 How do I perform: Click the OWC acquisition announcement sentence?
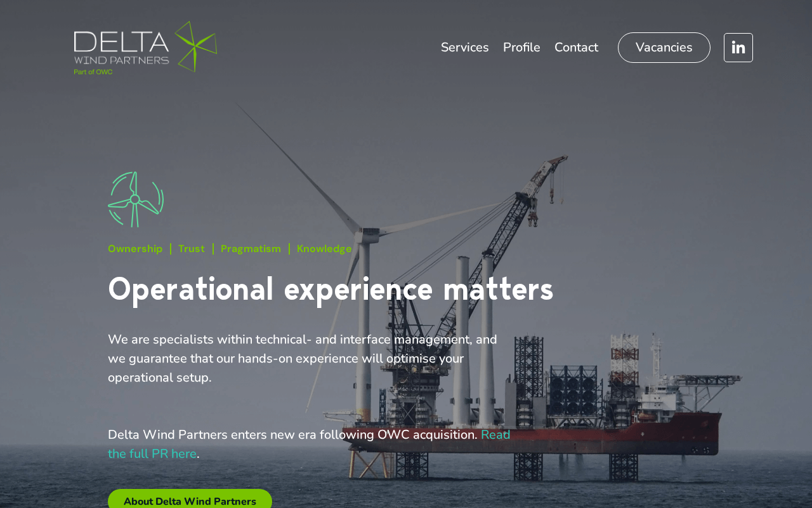pos(292,435)
